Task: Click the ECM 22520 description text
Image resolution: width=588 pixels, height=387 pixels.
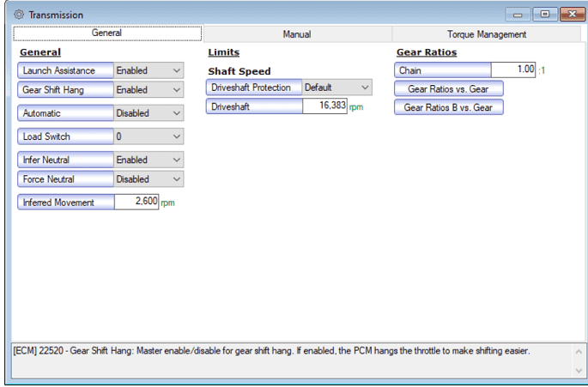Action: pyautogui.click(x=271, y=351)
